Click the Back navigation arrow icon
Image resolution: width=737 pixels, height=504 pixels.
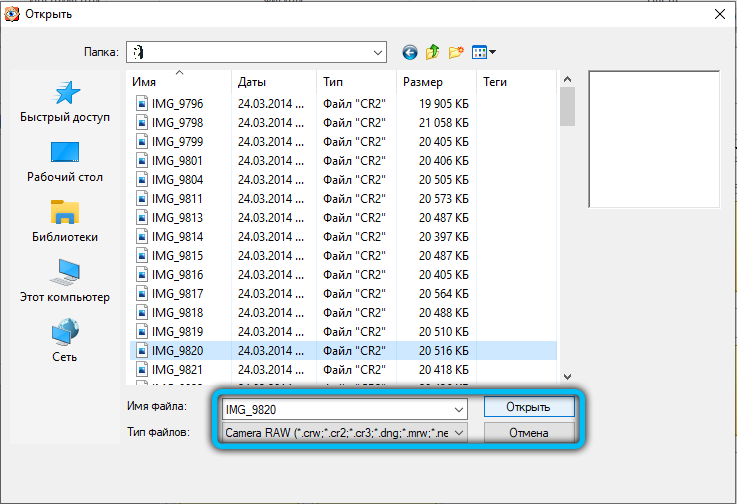pos(410,52)
